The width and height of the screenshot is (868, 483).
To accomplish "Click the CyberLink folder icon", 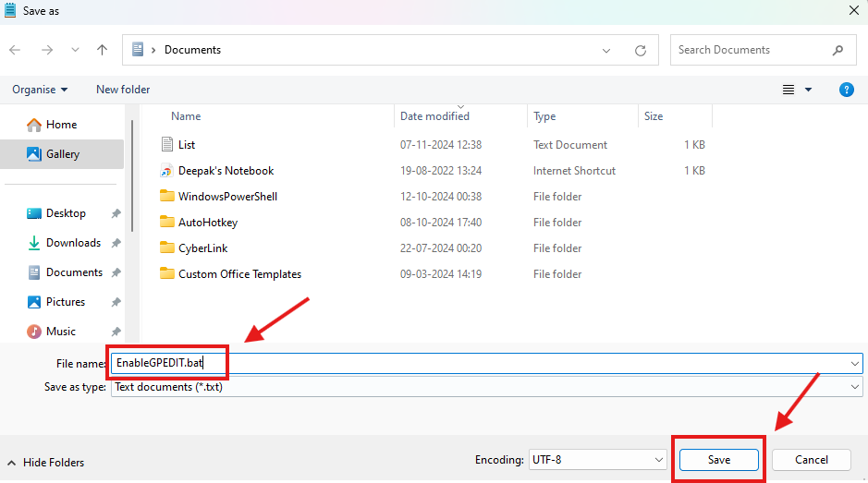I will tap(166, 248).
